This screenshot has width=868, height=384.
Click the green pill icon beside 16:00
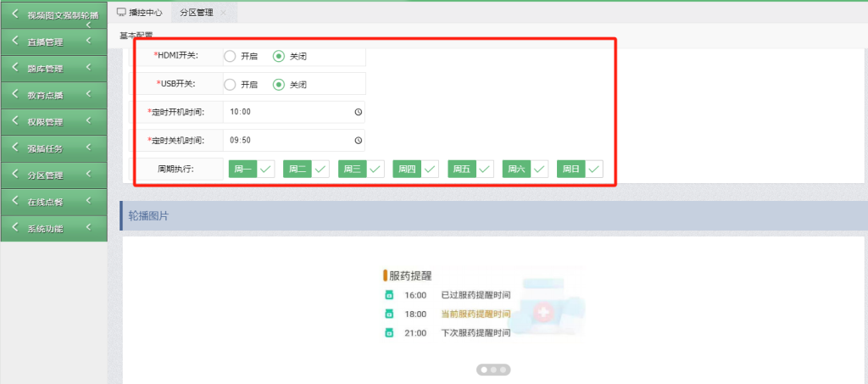click(x=389, y=296)
